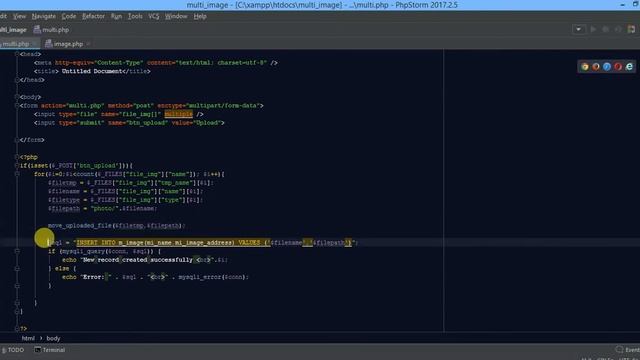Viewport: 640px width, 360px height.
Task: Open the Code menu
Action: [x=69, y=16]
